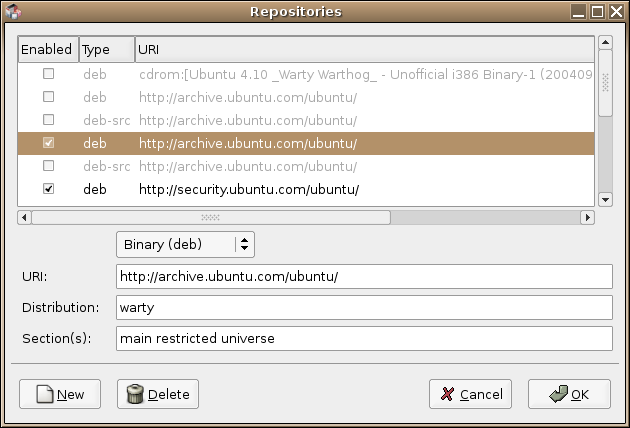This screenshot has width=630, height=428.
Task: Click into the Distribution field containing warty
Action: [364, 307]
